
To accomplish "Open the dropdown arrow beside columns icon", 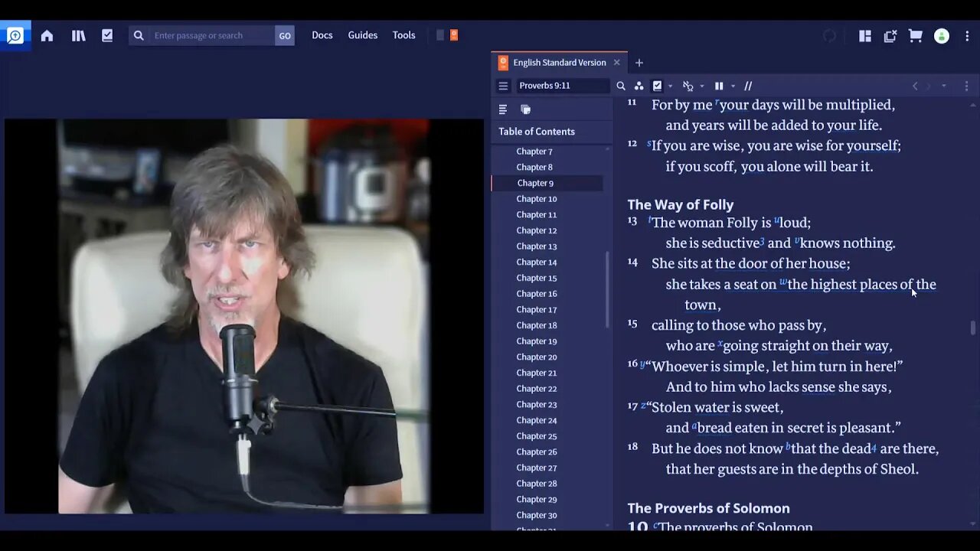I will point(733,86).
